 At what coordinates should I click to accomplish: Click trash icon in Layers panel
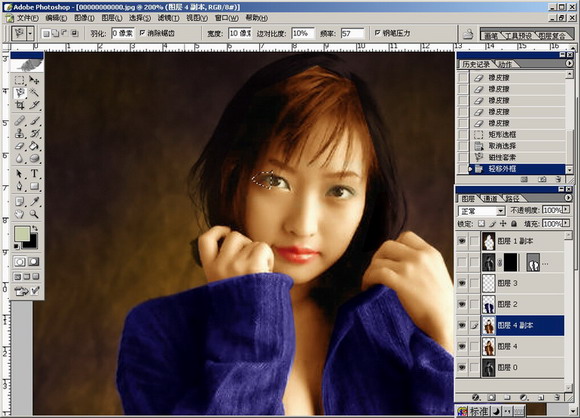click(x=557, y=398)
